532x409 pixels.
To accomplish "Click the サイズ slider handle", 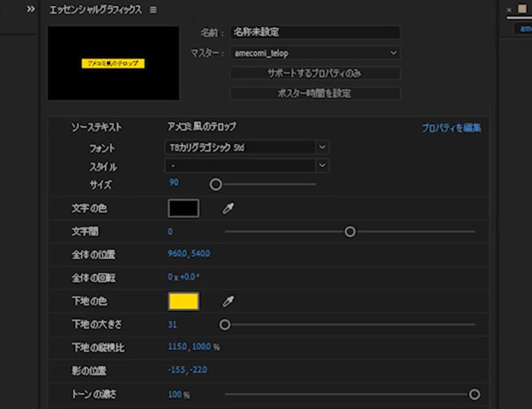I will pos(216,184).
